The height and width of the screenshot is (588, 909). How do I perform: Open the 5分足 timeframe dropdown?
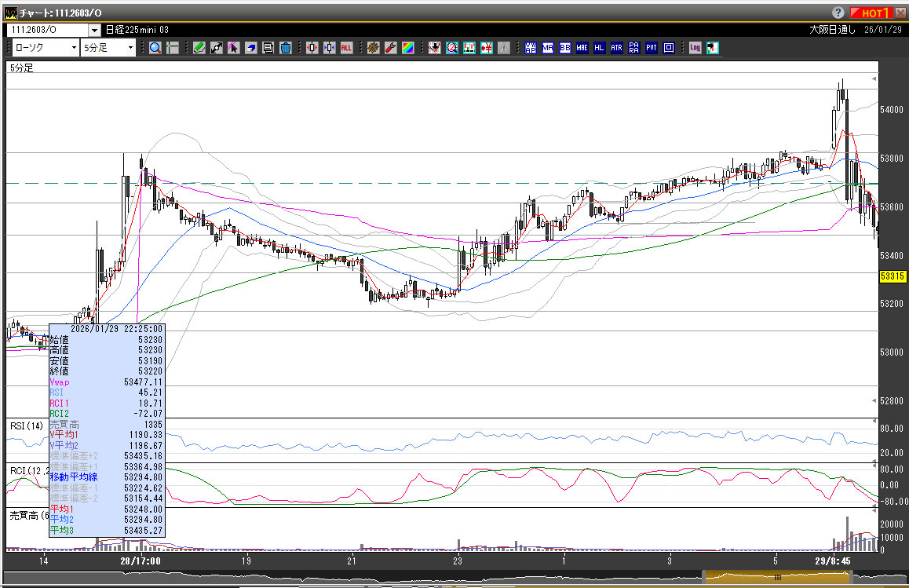(x=130, y=48)
